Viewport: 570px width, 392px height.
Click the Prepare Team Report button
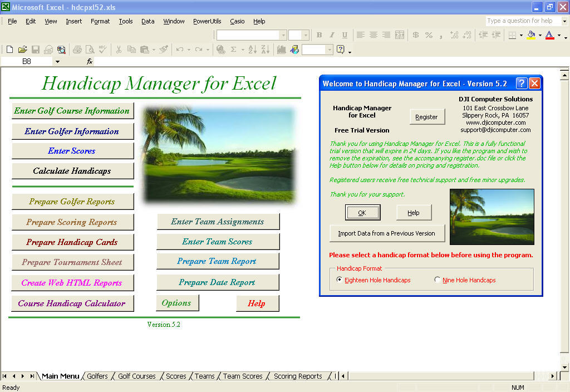(218, 261)
